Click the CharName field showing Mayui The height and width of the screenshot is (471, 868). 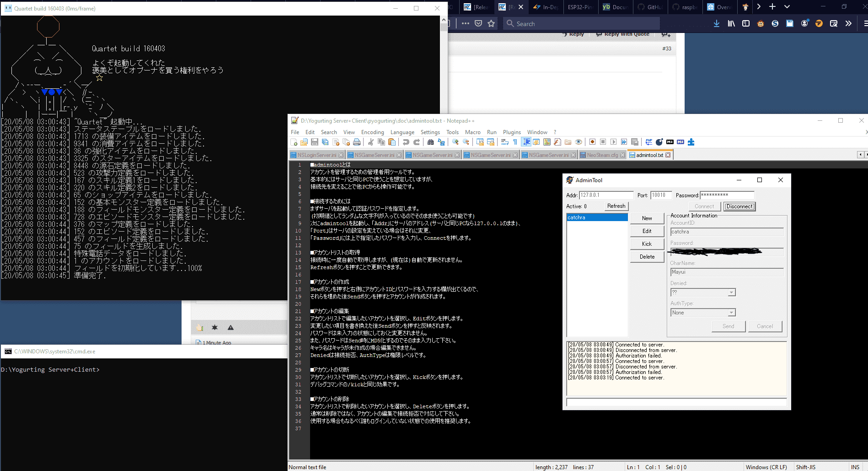(727, 272)
